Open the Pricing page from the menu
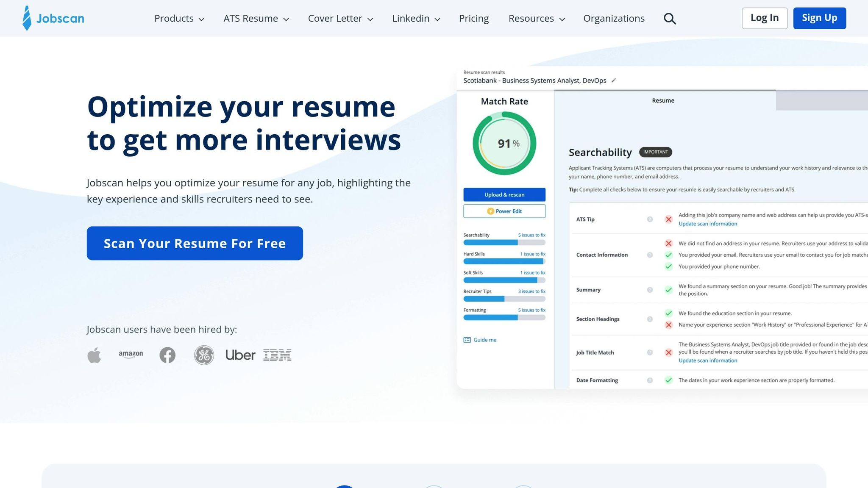This screenshot has width=868, height=488. click(x=473, y=18)
